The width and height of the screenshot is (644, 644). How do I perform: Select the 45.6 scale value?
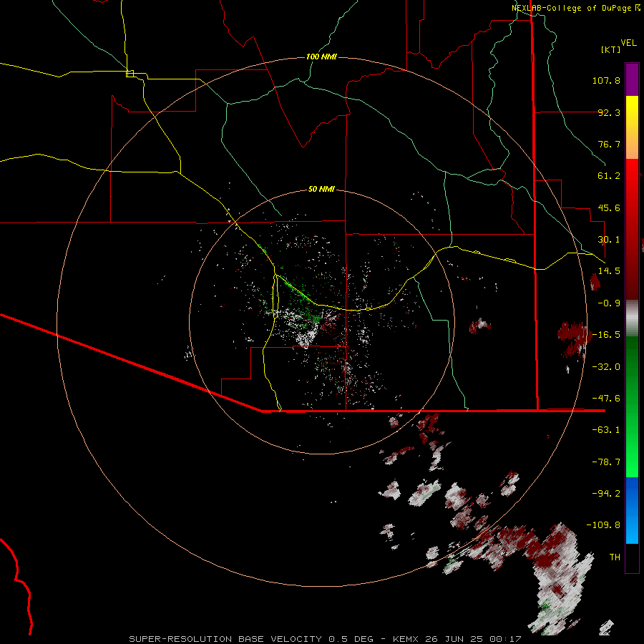click(609, 208)
